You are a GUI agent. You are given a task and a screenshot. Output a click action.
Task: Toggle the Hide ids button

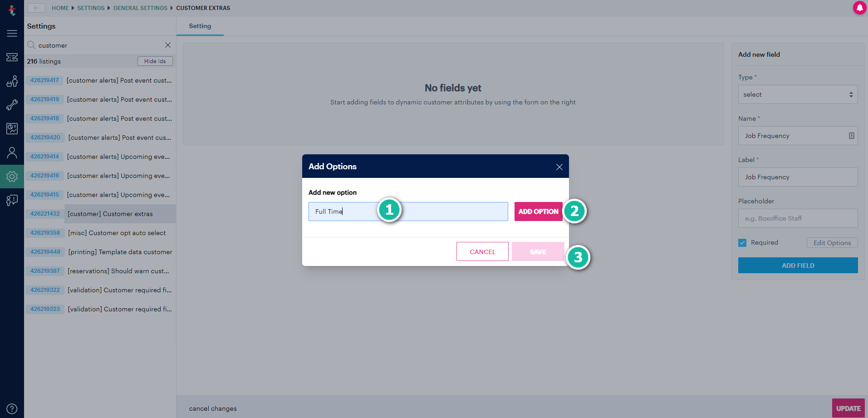[x=155, y=61]
